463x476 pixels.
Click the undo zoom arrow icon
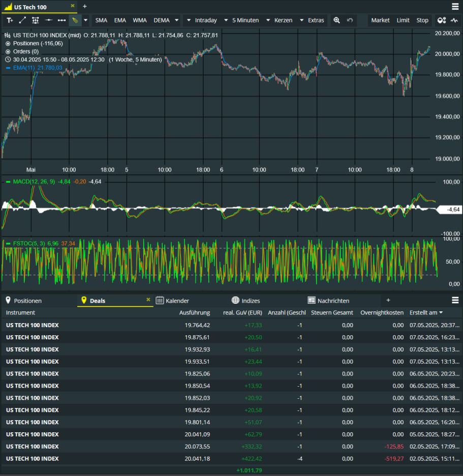click(x=350, y=20)
